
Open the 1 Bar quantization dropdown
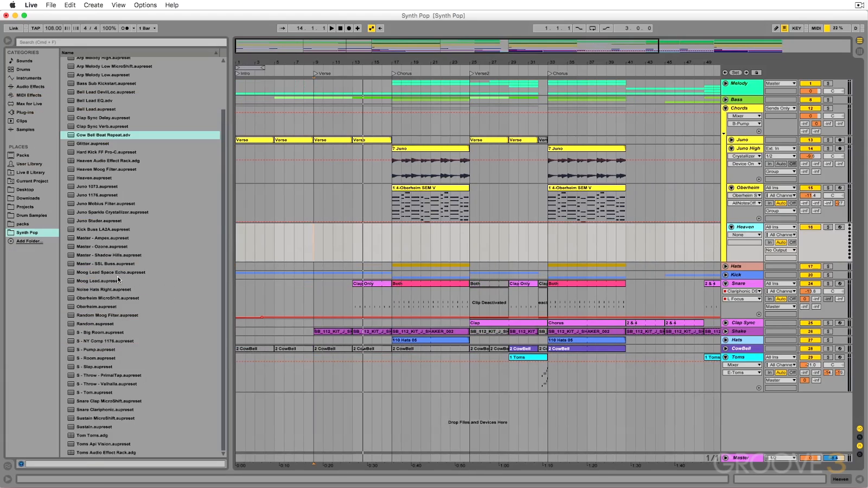(148, 28)
